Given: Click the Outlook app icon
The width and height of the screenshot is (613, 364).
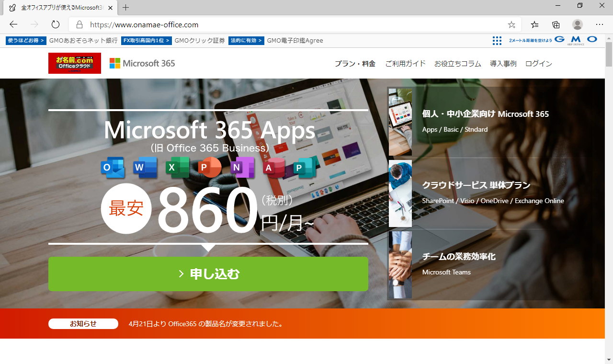Looking at the screenshot, I should click(x=113, y=168).
